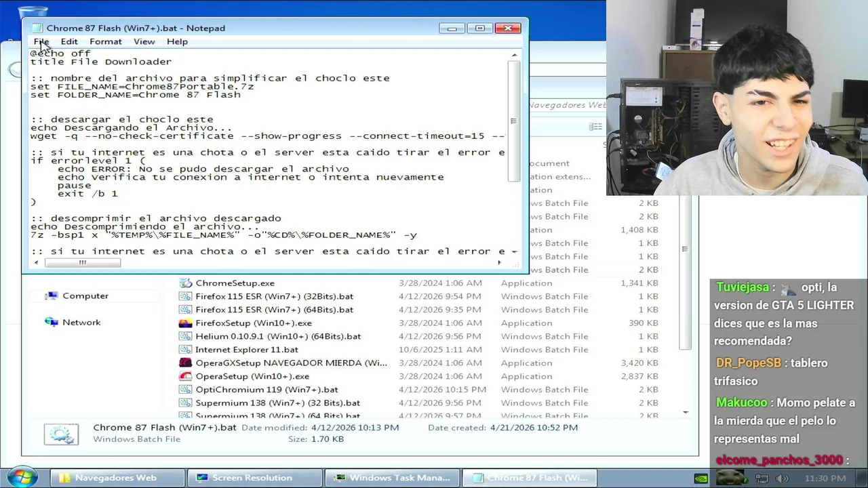
Task: Select OperaSetup (Win10+).exe name
Action: 252,376
